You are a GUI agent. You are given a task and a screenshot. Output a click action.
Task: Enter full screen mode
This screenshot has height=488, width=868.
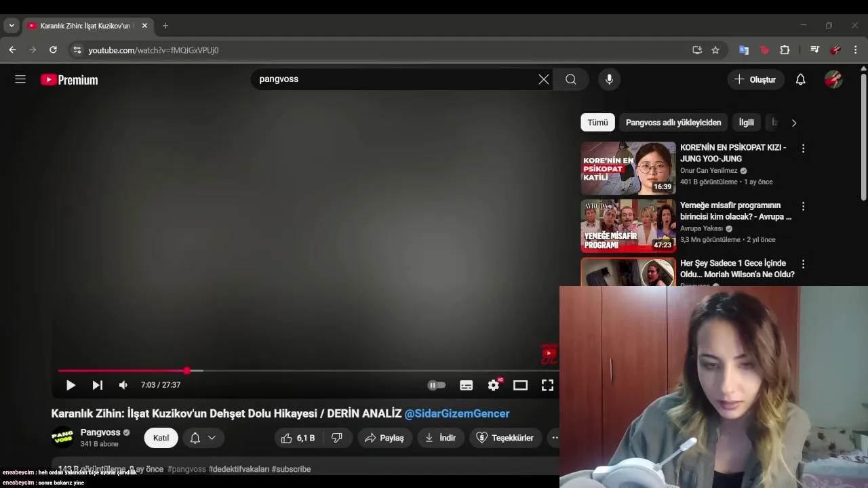(547, 385)
